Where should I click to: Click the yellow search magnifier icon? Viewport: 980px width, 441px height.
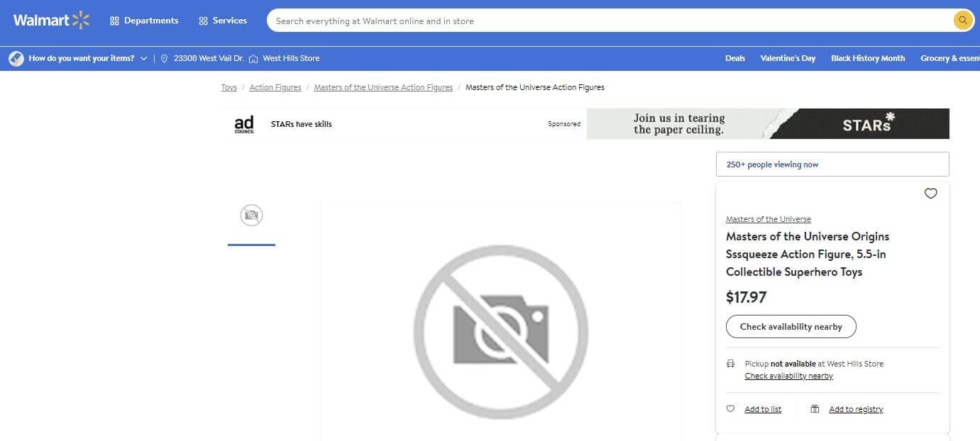coord(962,21)
